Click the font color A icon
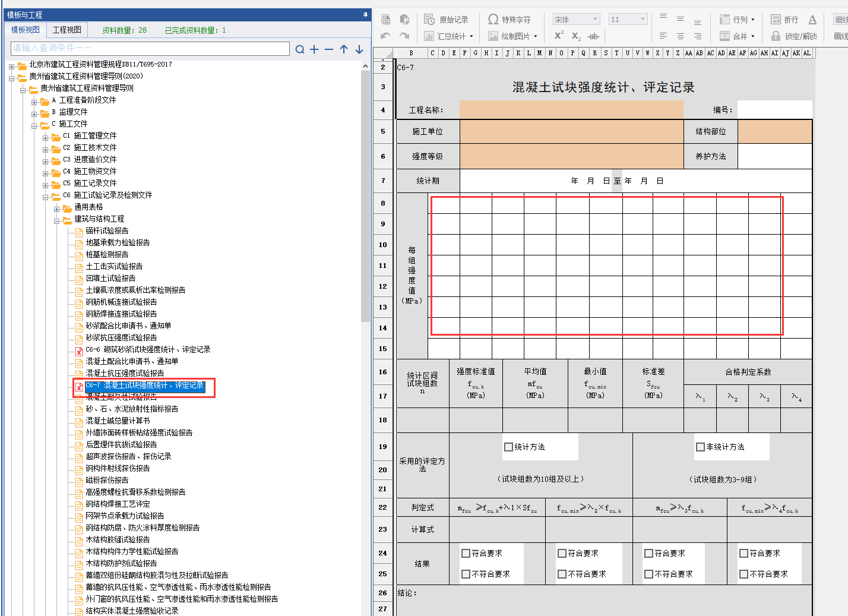Image resolution: width=848 pixels, height=616 pixels. pyautogui.click(x=812, y=20)
